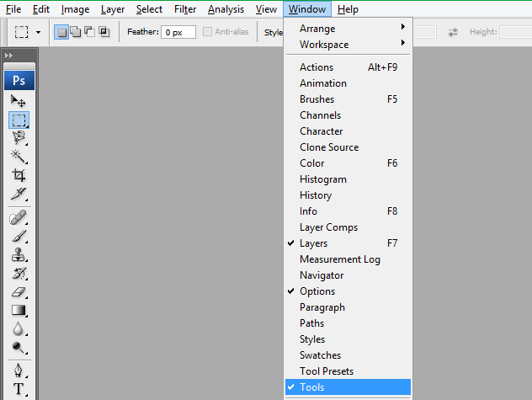Image resolution: width=532 pixels, height=400 pixels.
Task: Choose Intersect with selection mode icon
Action: tap(104, 32)
